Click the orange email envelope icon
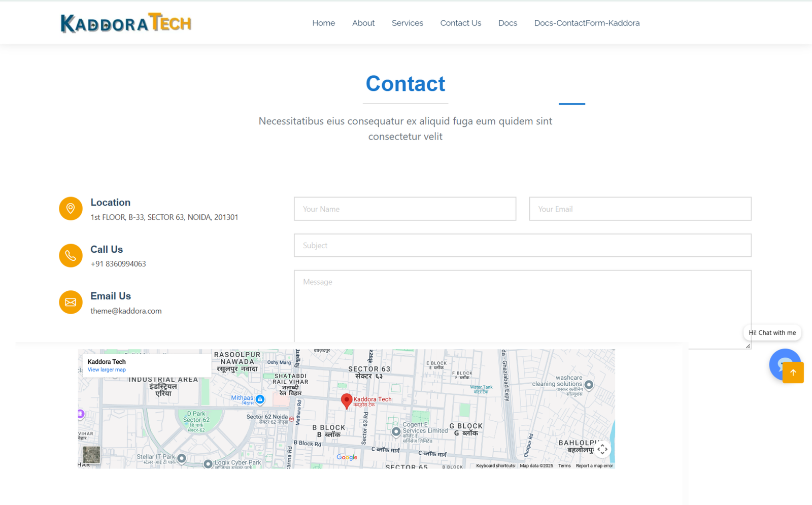 pos(71,302)
